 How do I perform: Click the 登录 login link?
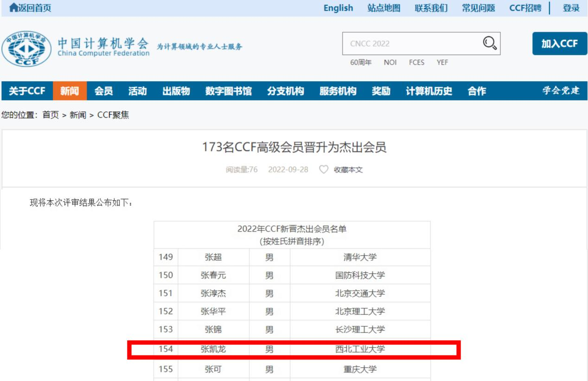click(x=571, y=8)
